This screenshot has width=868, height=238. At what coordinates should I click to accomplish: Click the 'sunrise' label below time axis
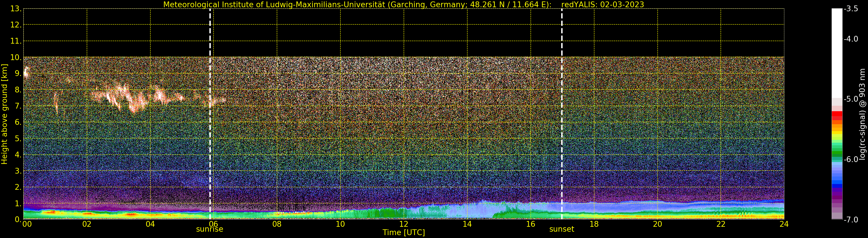(210, 229)
